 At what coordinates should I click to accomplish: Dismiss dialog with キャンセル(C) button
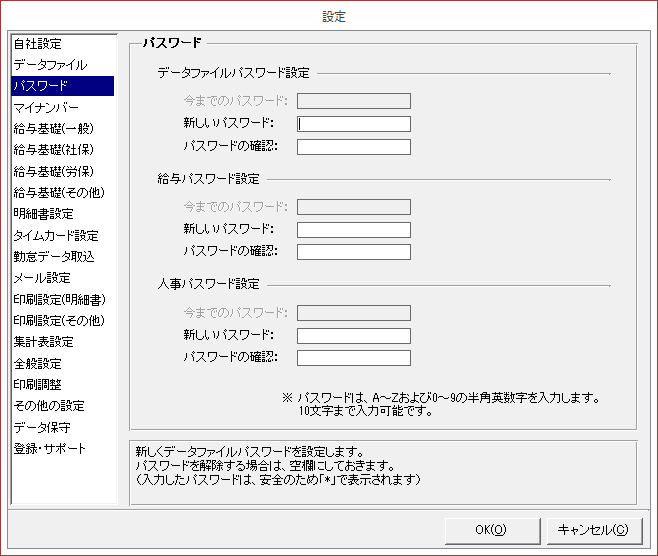(x=594, y=530)
